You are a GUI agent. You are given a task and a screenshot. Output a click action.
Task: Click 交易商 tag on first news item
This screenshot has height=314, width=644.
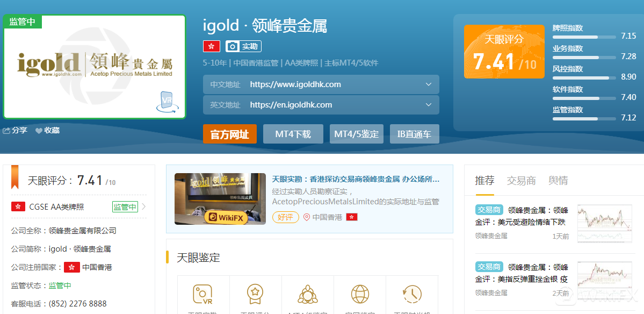pyautogui.click(x=489, y=210)
